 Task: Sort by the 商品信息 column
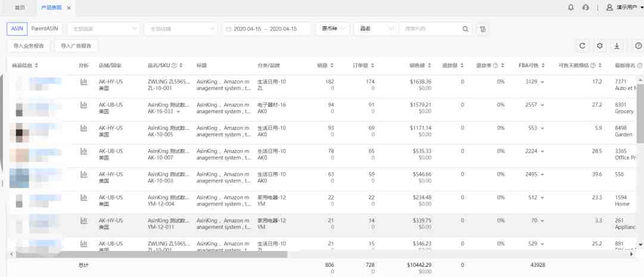(36, 66)
